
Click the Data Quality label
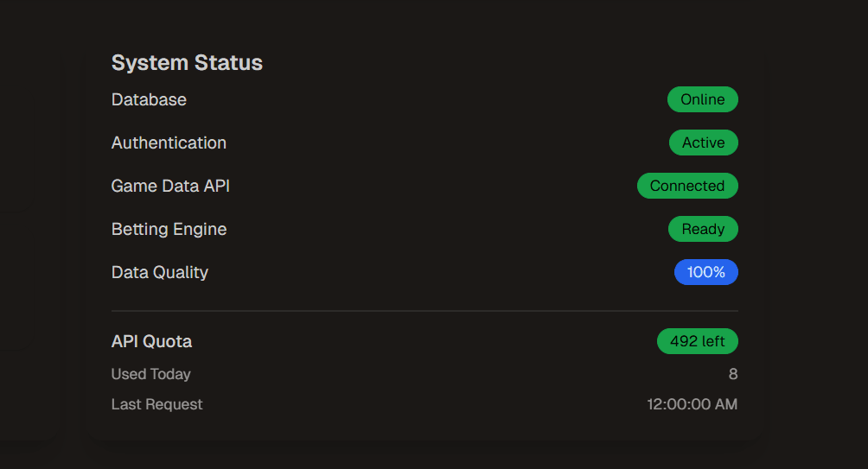[x=160, y=273]
